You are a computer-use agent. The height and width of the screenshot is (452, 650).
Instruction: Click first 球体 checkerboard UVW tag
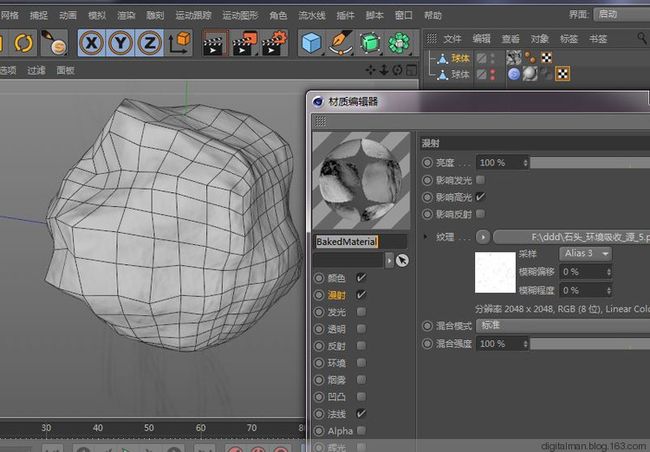click(546, 58)
